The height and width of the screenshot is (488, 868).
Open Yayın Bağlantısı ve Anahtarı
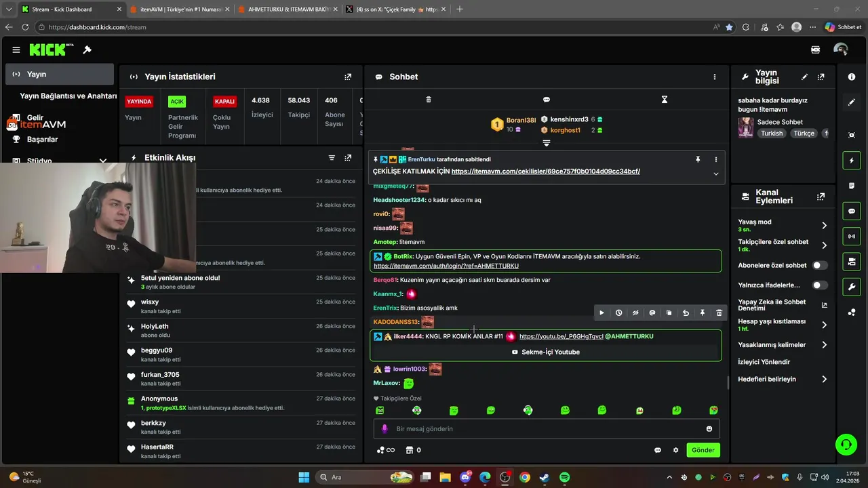(68, 96)
